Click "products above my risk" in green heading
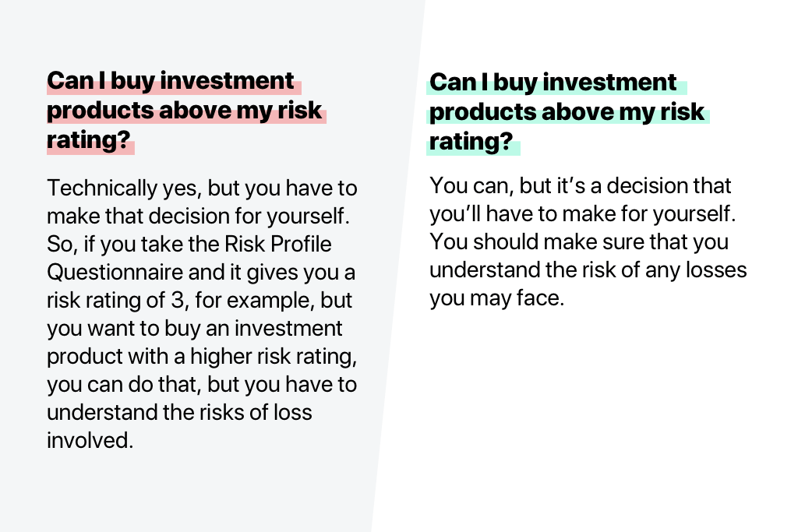798x532 pixels. (x=567, y=112)
